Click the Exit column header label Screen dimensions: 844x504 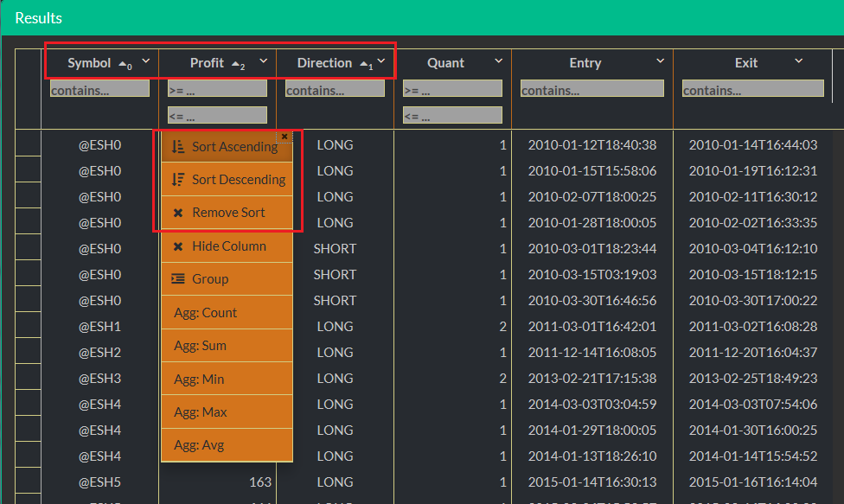tap(746, 63)
